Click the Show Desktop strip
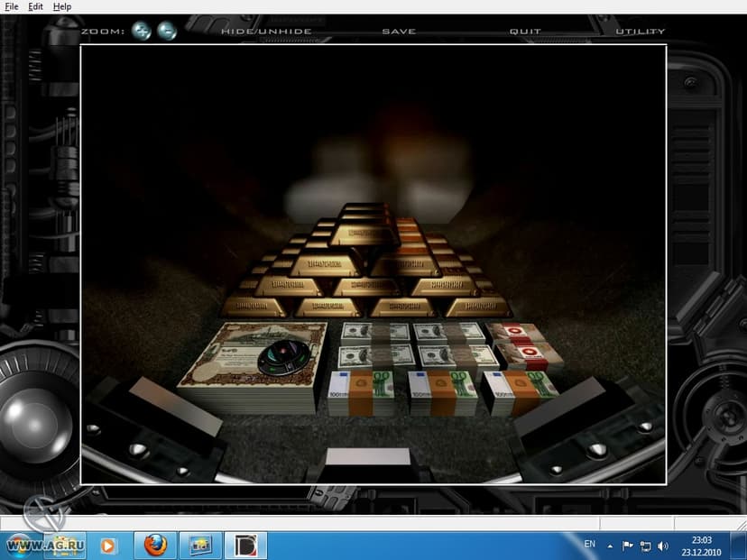The height and width of the screenshot is (560, 747). pos(738,546)
